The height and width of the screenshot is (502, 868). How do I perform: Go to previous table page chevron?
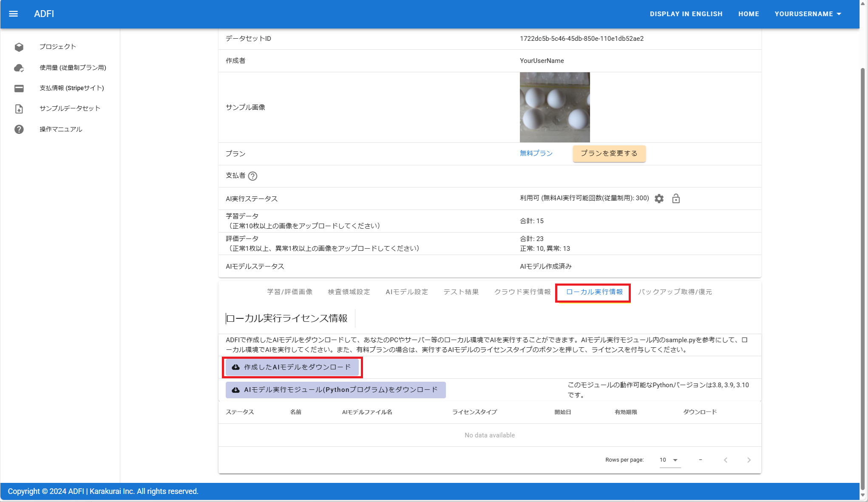pos(726,460)
